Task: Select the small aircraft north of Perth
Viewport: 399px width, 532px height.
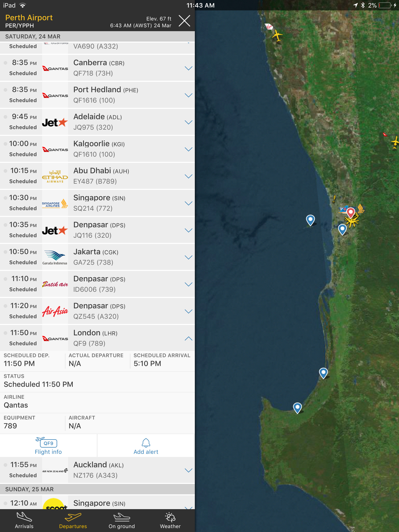Action: [334, 199]
